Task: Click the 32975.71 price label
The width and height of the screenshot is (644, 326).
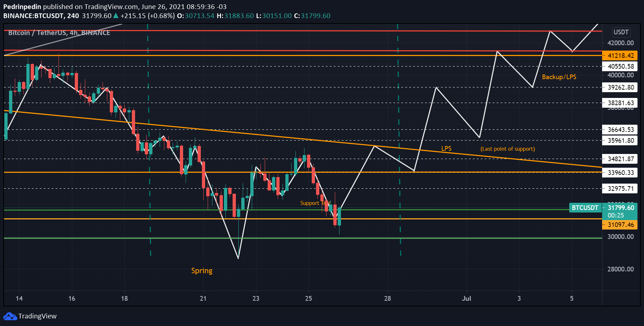Action: (x=620, y=189)
